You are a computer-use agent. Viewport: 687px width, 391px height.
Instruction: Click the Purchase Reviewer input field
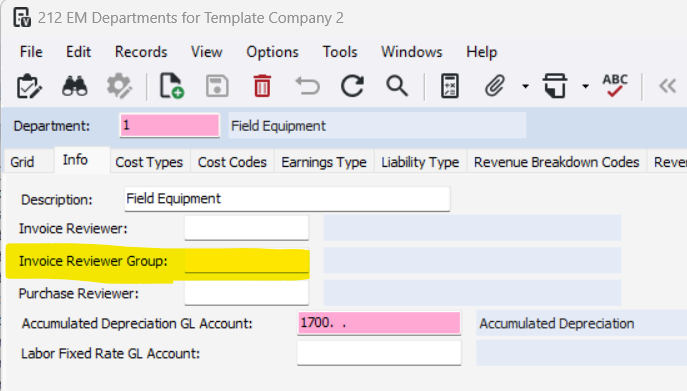pyautogui.click(x=247, y=293)
